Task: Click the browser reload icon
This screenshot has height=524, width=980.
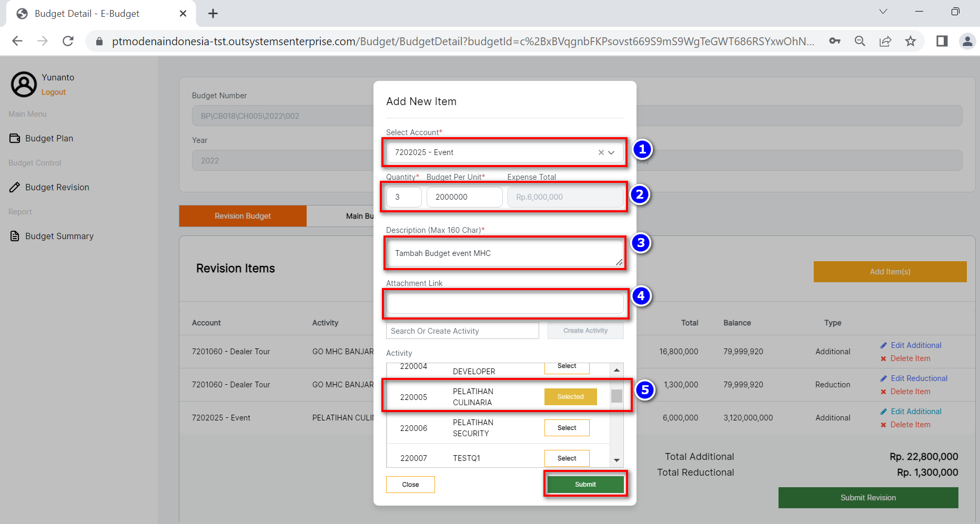Action: (x=68, y=41)
